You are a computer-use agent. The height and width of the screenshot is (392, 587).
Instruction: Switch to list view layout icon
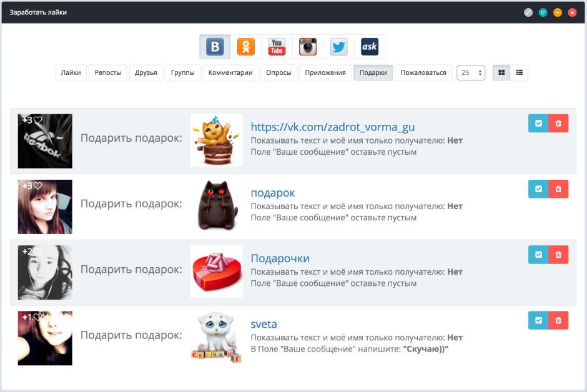point(519,72)
